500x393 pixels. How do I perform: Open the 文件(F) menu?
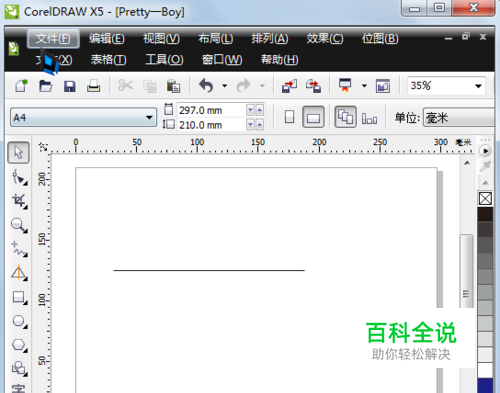(x=53, y=39)
